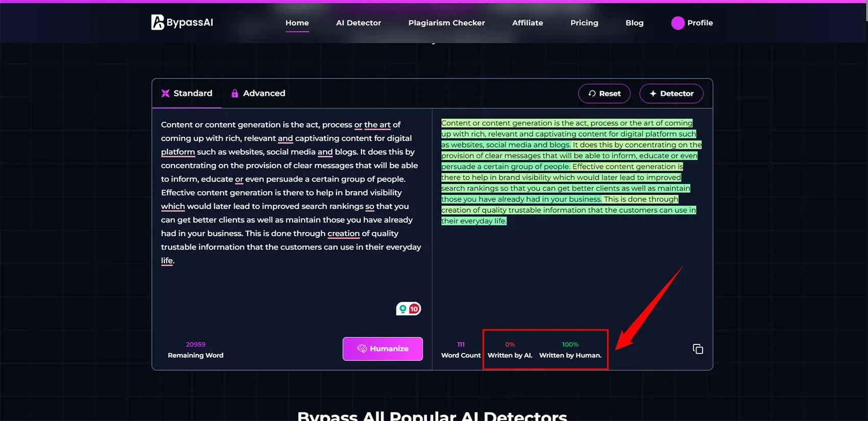The width and height of the screenshot is (868, 421).
Task: Open the Profile text link
Action: click(700, 23)
